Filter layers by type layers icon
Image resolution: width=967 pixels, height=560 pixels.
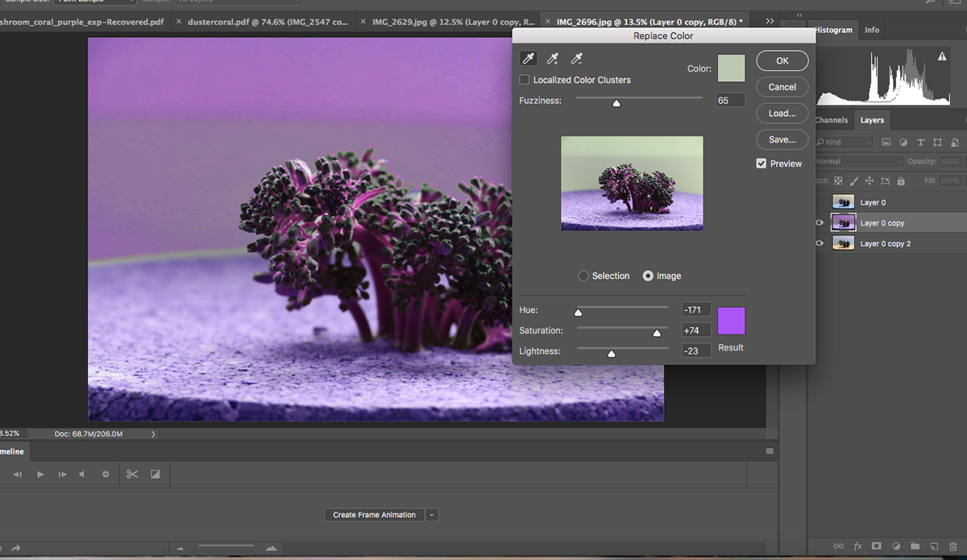(920, 142)
